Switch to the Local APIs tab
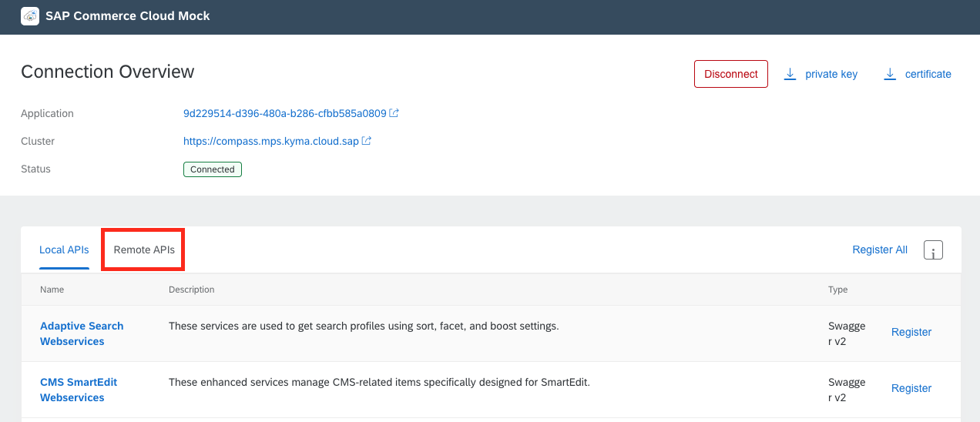Screen dimensions: 980x422 (64, 250)
